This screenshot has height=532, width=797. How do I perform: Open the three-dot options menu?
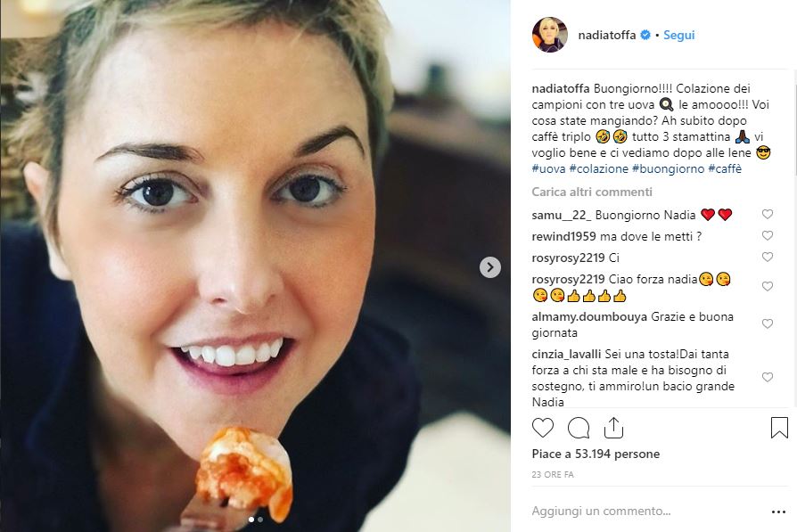coord(776,512)
